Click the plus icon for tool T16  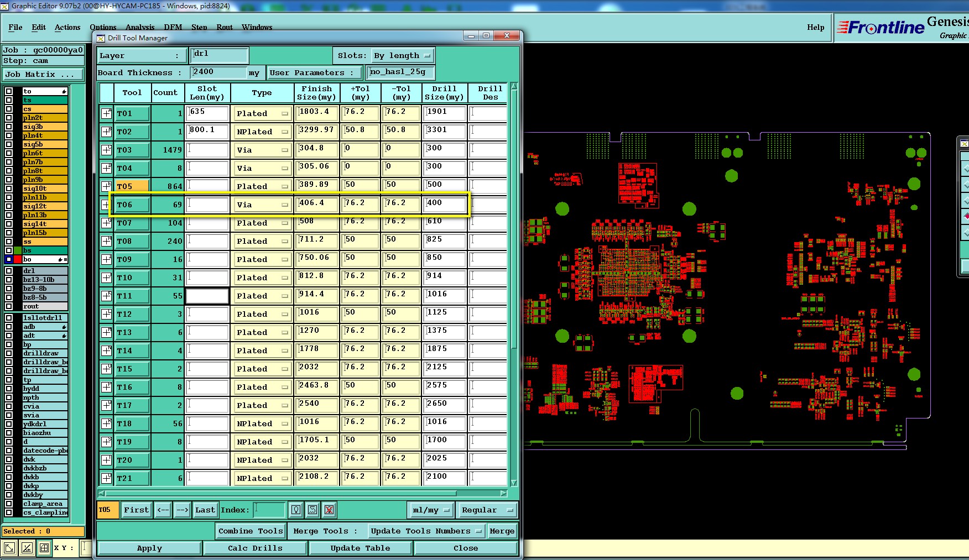[106, 387]
